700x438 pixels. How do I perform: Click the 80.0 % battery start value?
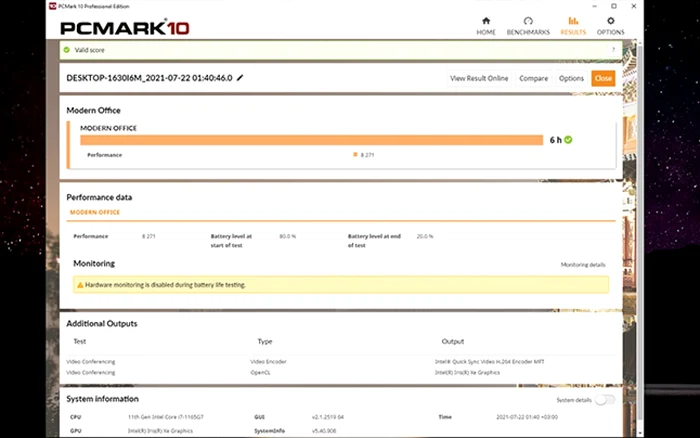288,236
